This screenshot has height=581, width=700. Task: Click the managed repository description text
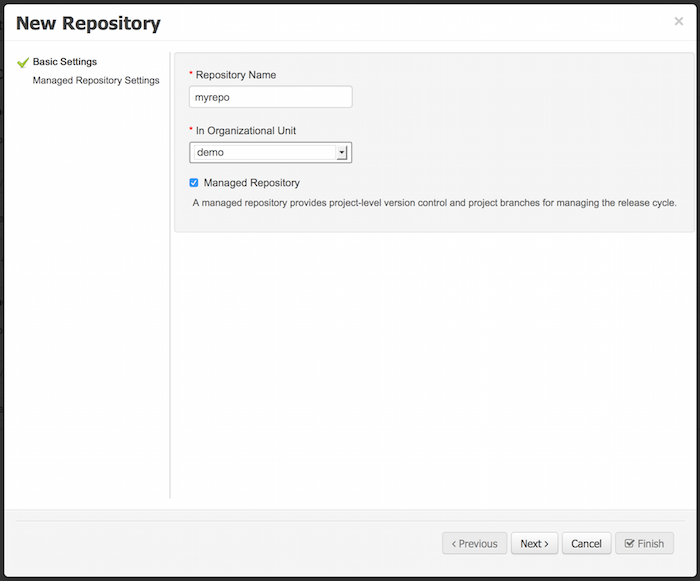click(434, 203)
